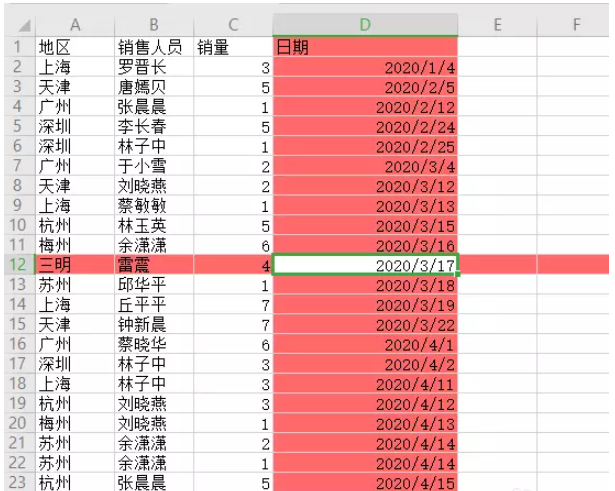Select the date 2020/4/1 cell

point(365,344)
